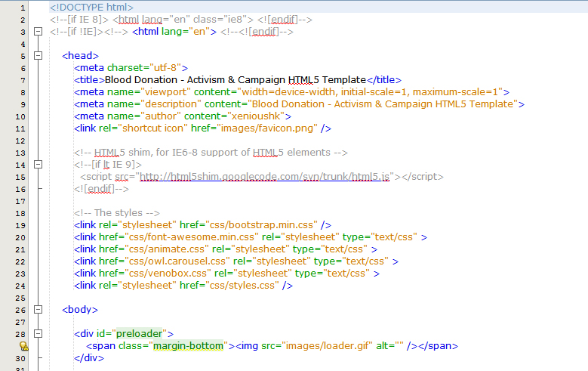Click the closing span tag on the loader line
The width and height of the screenshot is (588, 371).
pos(438,345)
